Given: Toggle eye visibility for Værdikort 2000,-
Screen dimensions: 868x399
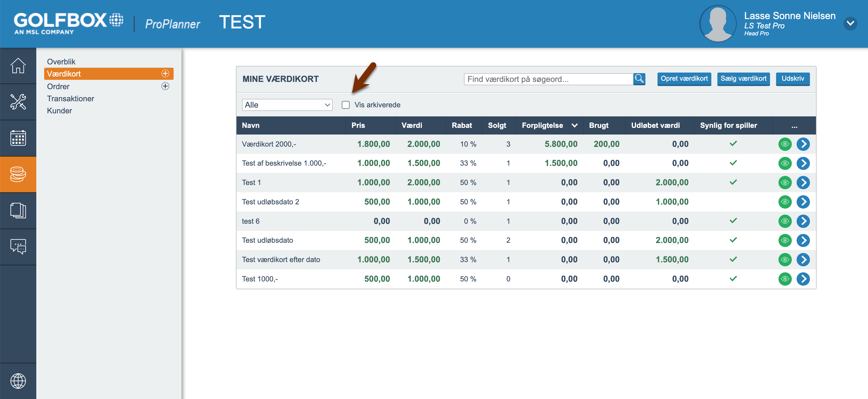Looking at the screenshot, I should tap(785, 144).
